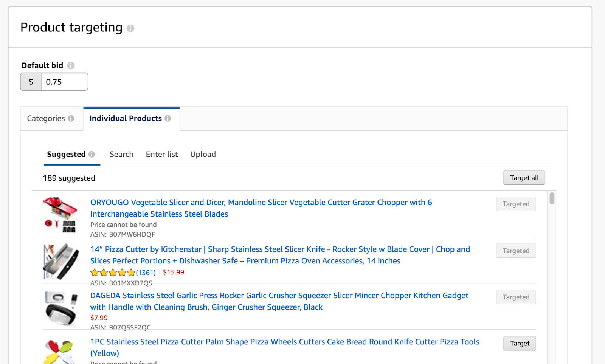Open the Upload sub-tab
Screen dimensions: 605x364
[x=203, y=155]
